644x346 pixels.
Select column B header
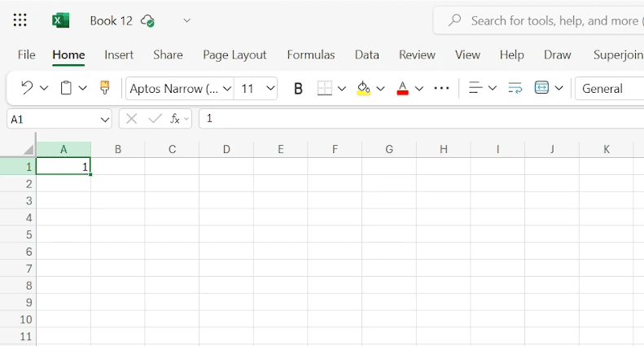[118, 149]
